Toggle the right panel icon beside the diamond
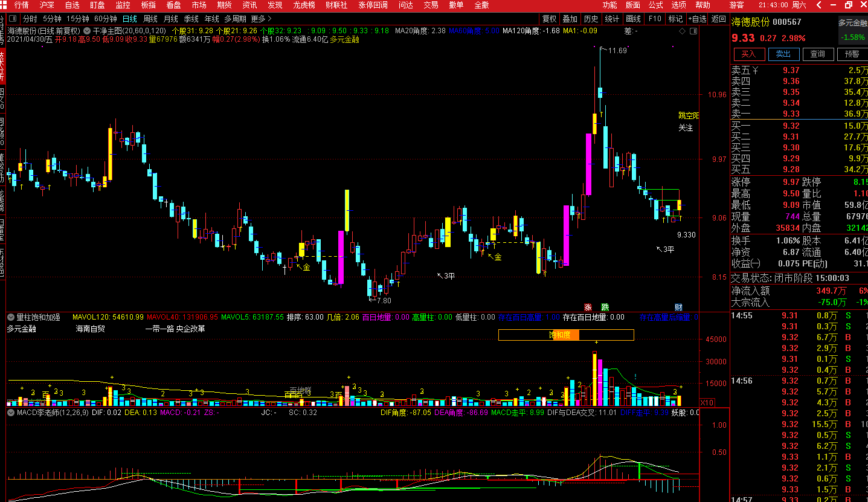868x502 pixels. [x=692, y=31]
